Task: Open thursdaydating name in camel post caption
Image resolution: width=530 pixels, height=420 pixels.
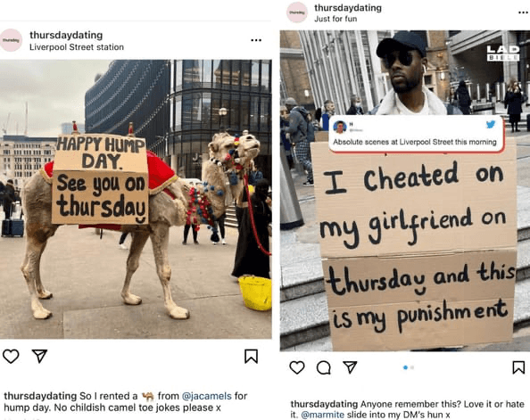Action: pos(40,396)
